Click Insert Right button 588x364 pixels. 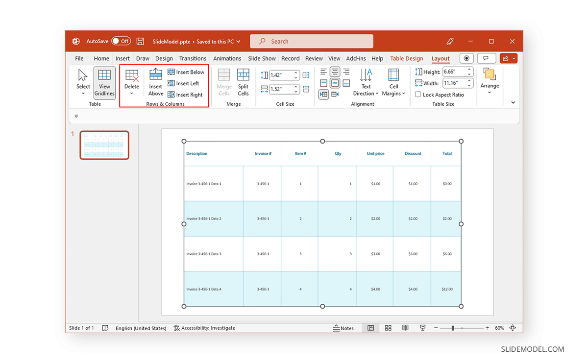click(x=186, y=95)
